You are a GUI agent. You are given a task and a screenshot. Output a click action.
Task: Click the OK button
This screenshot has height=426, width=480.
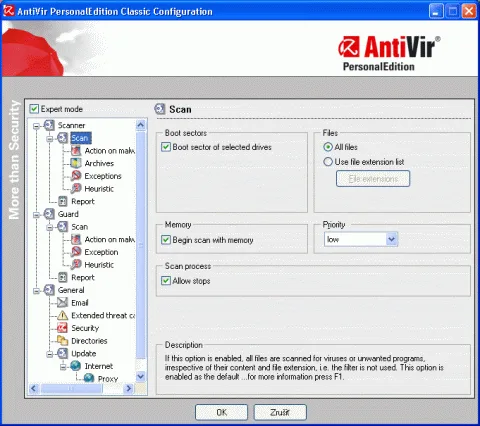221,412
